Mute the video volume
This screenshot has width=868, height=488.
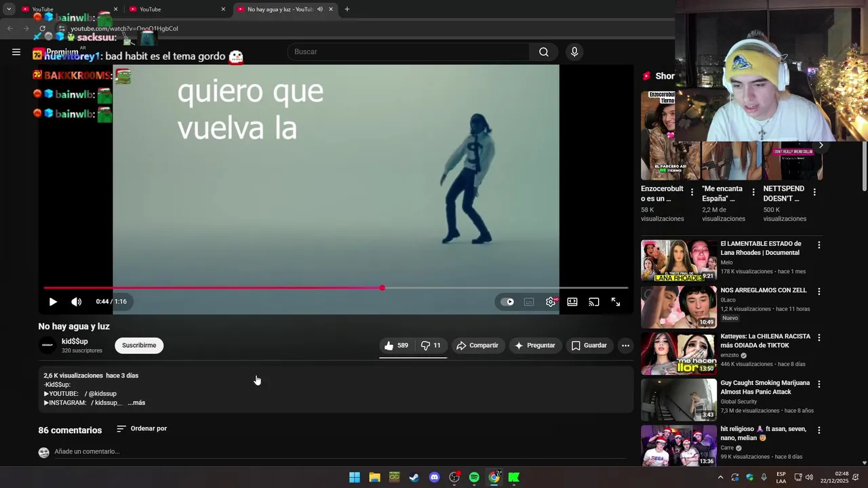76,302
